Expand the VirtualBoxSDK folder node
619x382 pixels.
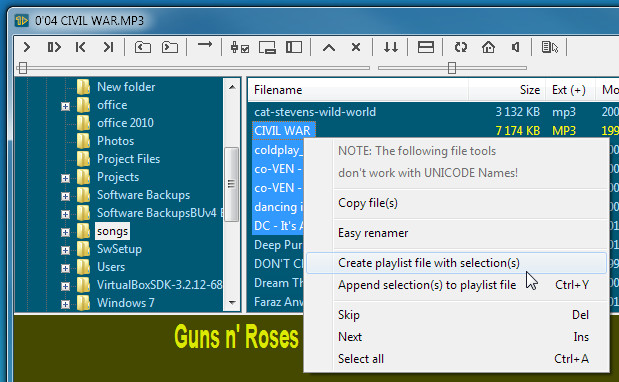point(66,286)
